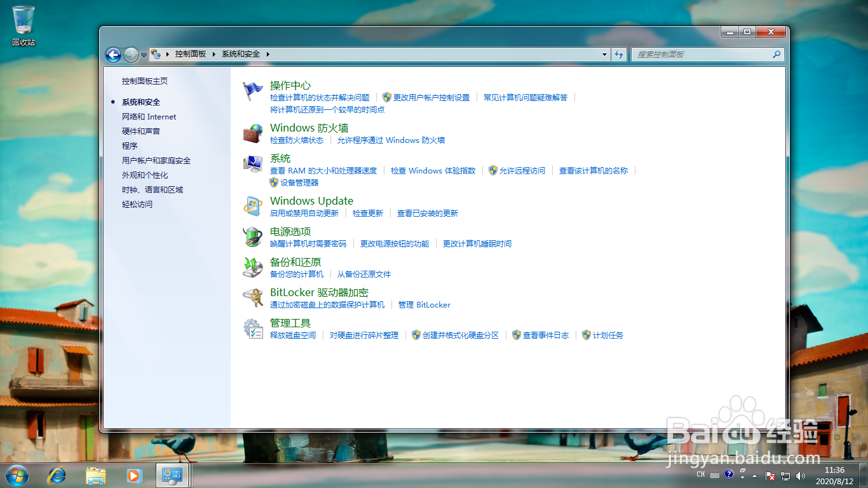Select 程序 in sidebar

130,146
